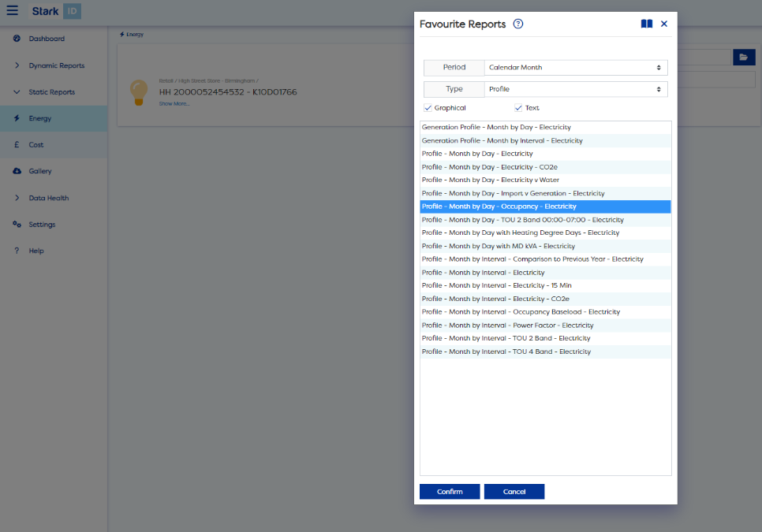This screenshot has height=532, width=762.
Task: Select Profile - Month by Day - TOU 2 Band 00:00-07:00
Action: click(545, 219)
